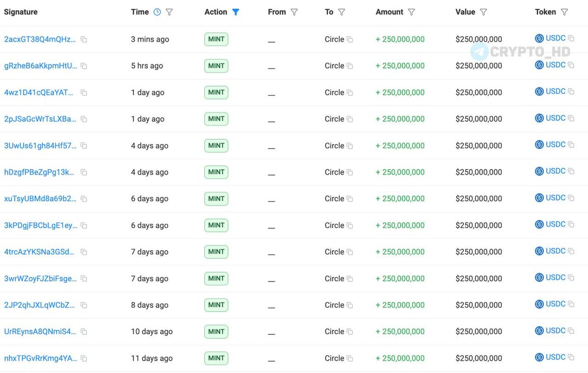Open the Time column filter
Image resolution: width=588 pixels, height=373 pixels.
(169, 12)
